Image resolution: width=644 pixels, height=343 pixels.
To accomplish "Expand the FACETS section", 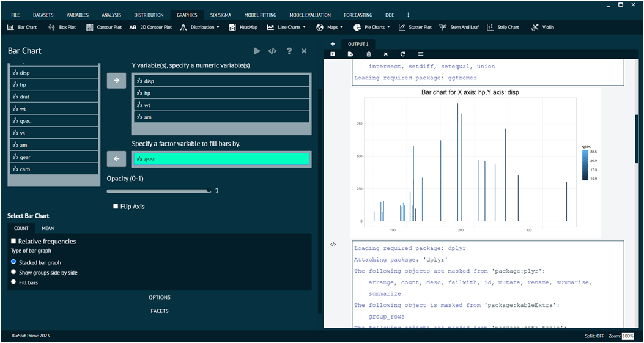I will click(160, 311).
